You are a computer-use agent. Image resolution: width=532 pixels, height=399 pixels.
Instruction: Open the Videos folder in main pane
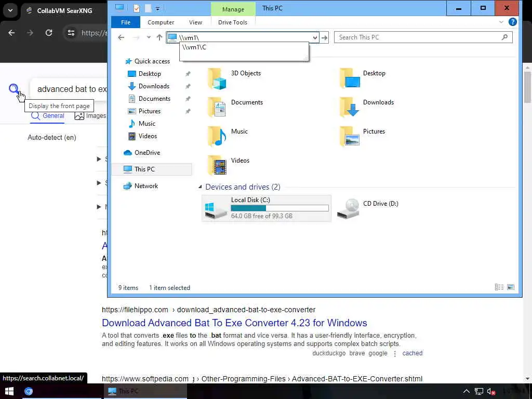coord(217,166)
